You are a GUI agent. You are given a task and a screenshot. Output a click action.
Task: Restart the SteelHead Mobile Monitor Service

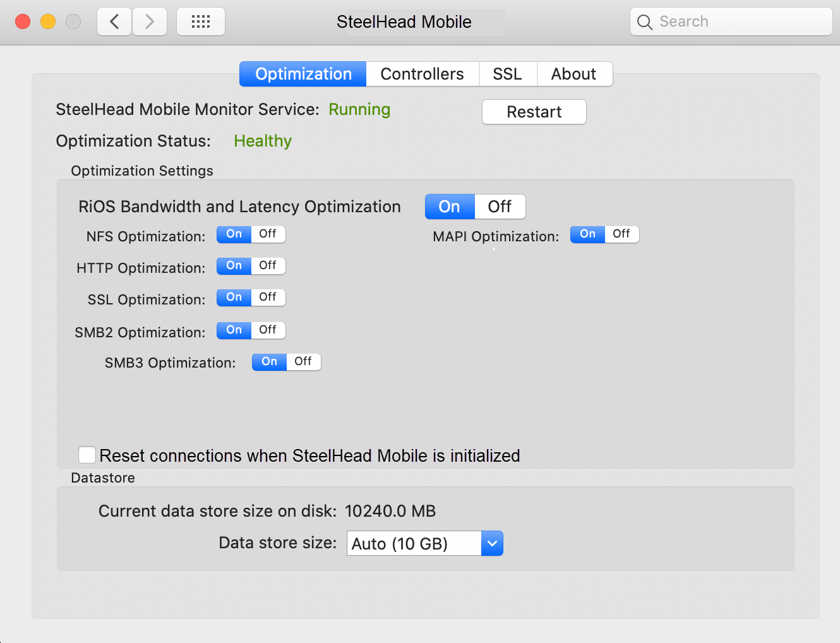[534, 112]
